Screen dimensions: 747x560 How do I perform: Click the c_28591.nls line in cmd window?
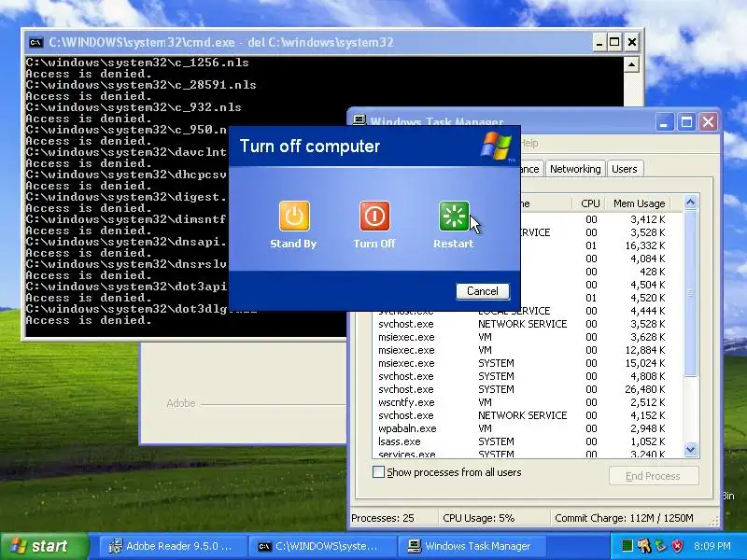141,85
